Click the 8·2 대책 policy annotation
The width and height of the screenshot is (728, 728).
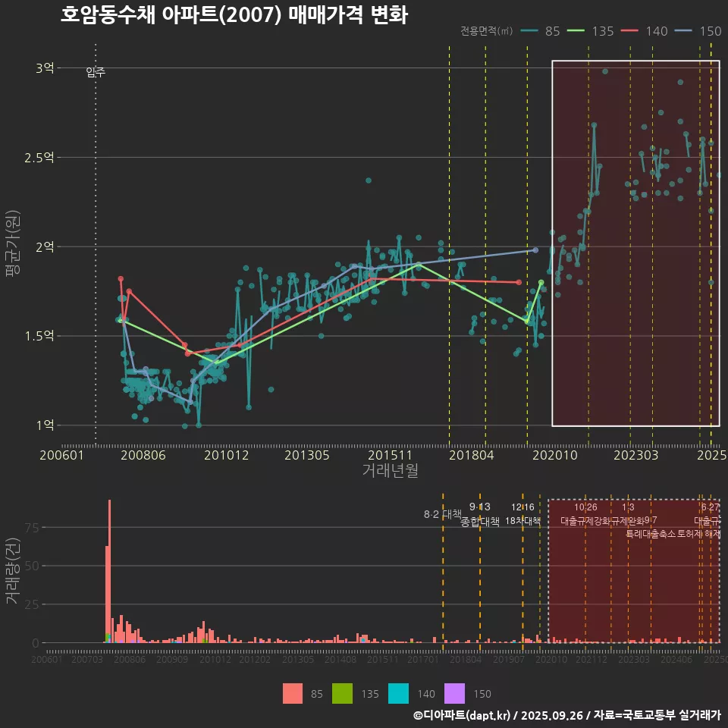(x=442, y=514)
